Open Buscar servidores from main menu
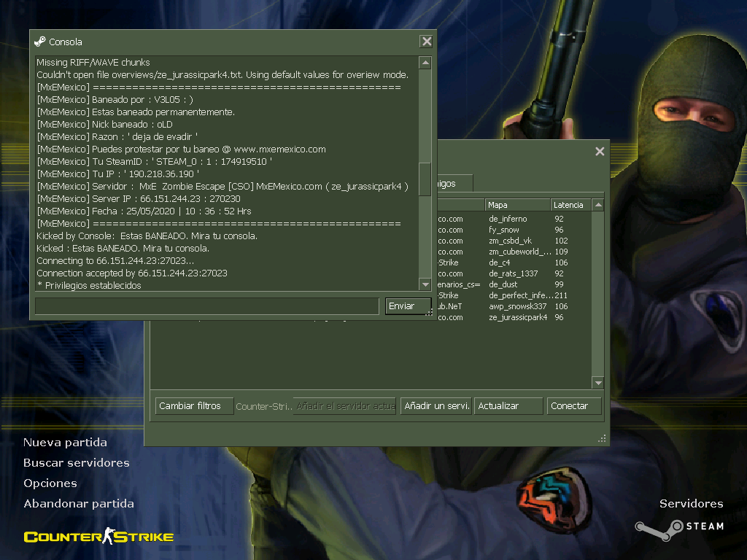This screenshot has height=560, width=747. pyautogui.click(x=76, y=463)
